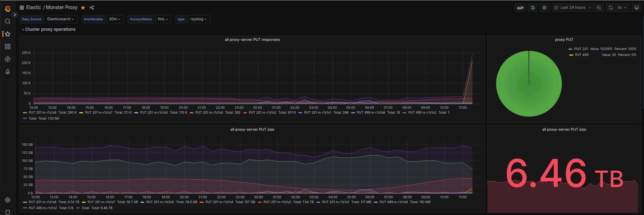Open the Explore compass icon
Screen dimensions: 644x215
[x=8, y=59]
